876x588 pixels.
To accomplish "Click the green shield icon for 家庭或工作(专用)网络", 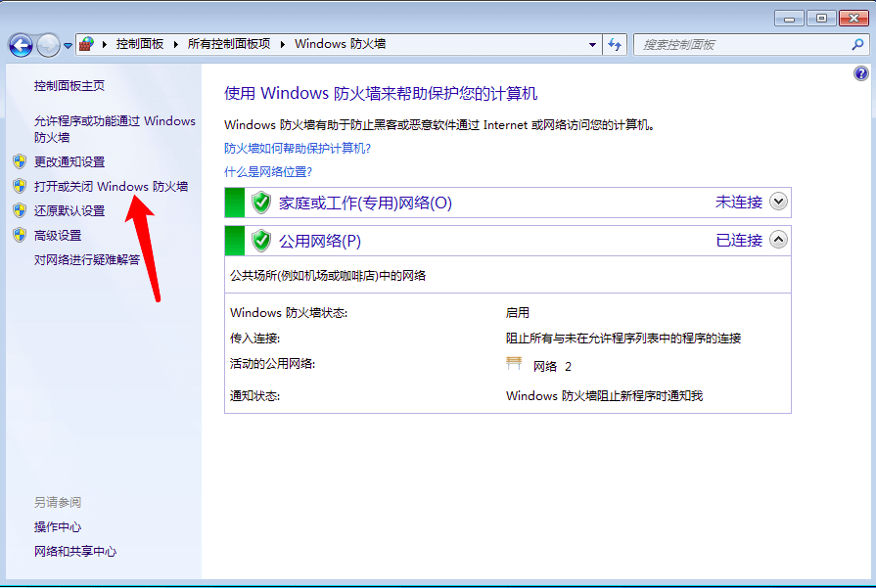I will tap(261, 203).
